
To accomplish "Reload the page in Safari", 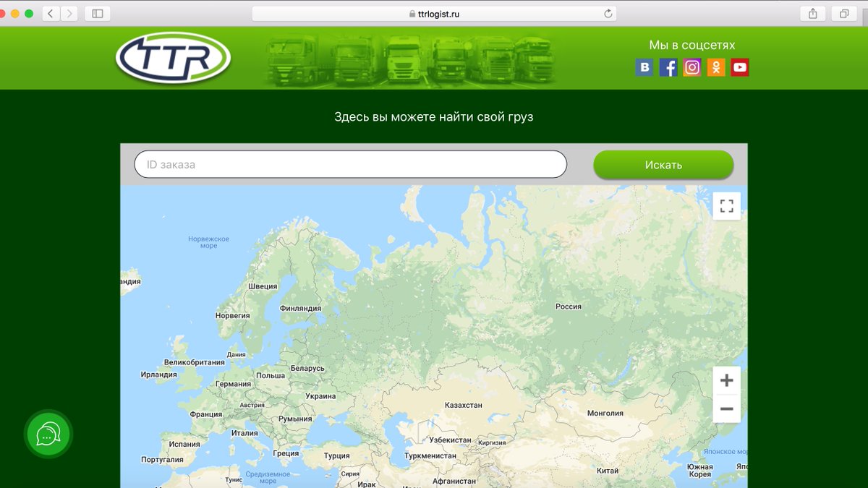I will (x=608, y=13).
